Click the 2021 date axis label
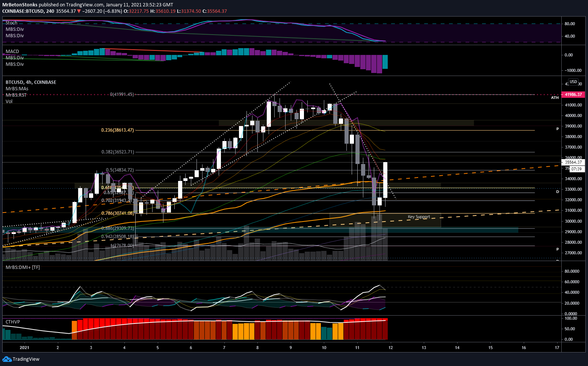This screenshot has height=366, width=588. click(x=24, y=348)
